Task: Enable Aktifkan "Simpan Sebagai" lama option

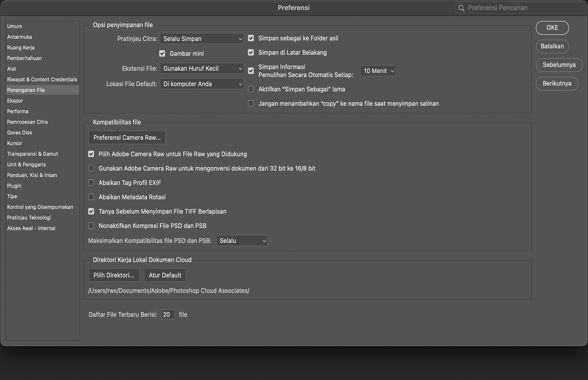Action: 251,89
